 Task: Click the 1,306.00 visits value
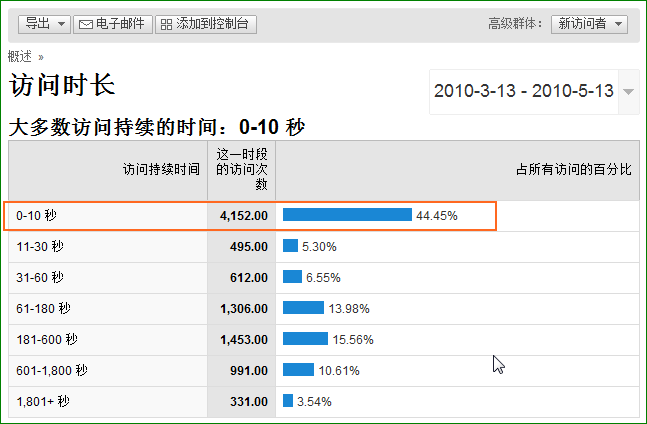pyautogui.click(x=244, y=308)
